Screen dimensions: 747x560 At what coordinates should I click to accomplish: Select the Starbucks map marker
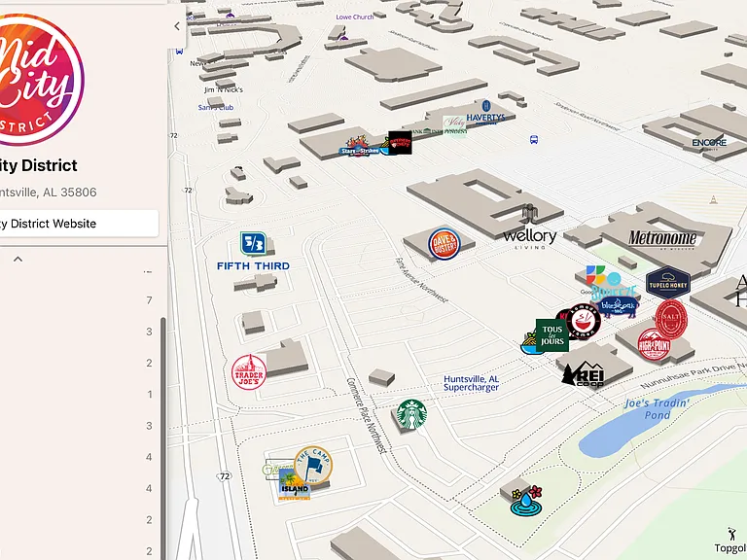(411, 414)
